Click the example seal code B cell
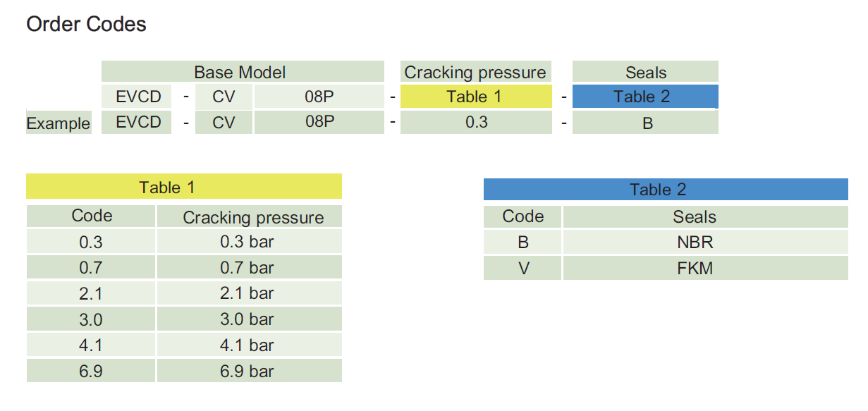 pos(644,123)
